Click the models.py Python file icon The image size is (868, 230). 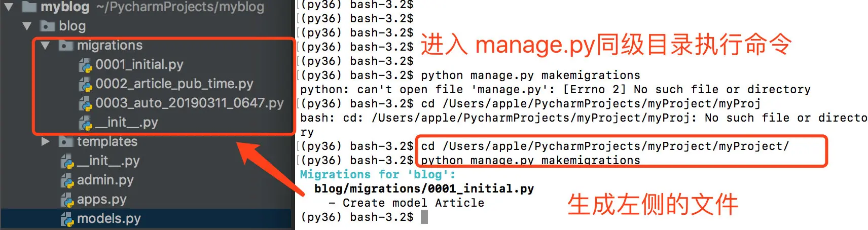coord(67,219)
